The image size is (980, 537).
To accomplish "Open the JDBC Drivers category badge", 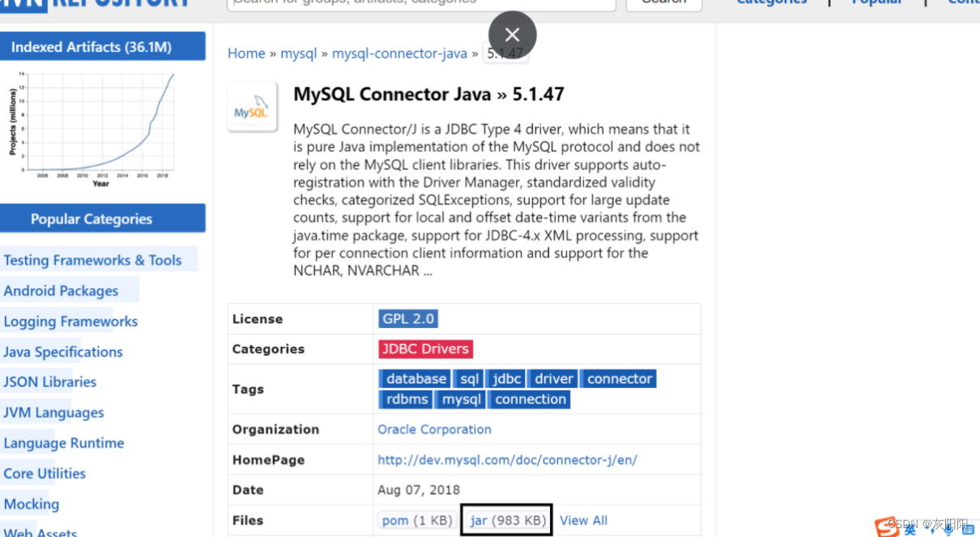I will click(x=425, y=348).
